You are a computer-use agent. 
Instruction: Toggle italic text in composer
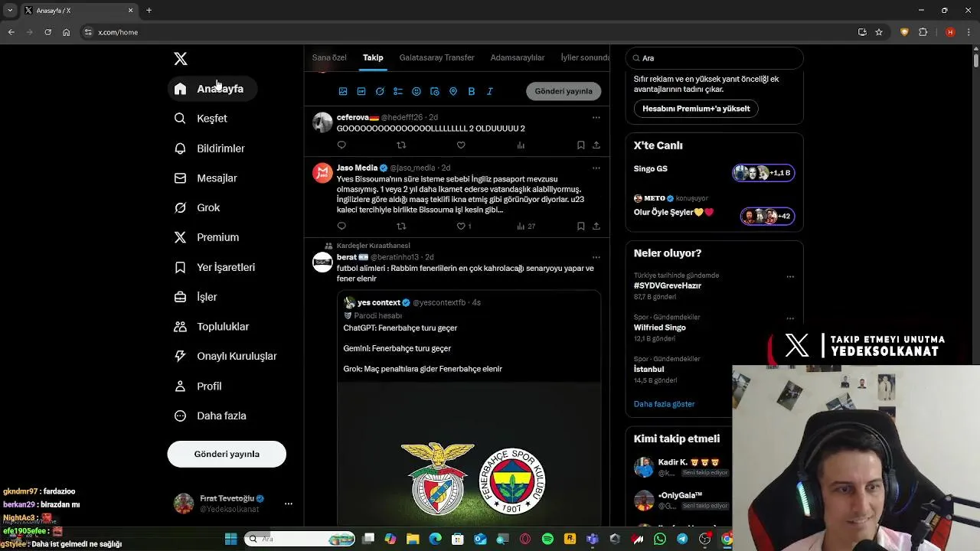pos(490,91)
